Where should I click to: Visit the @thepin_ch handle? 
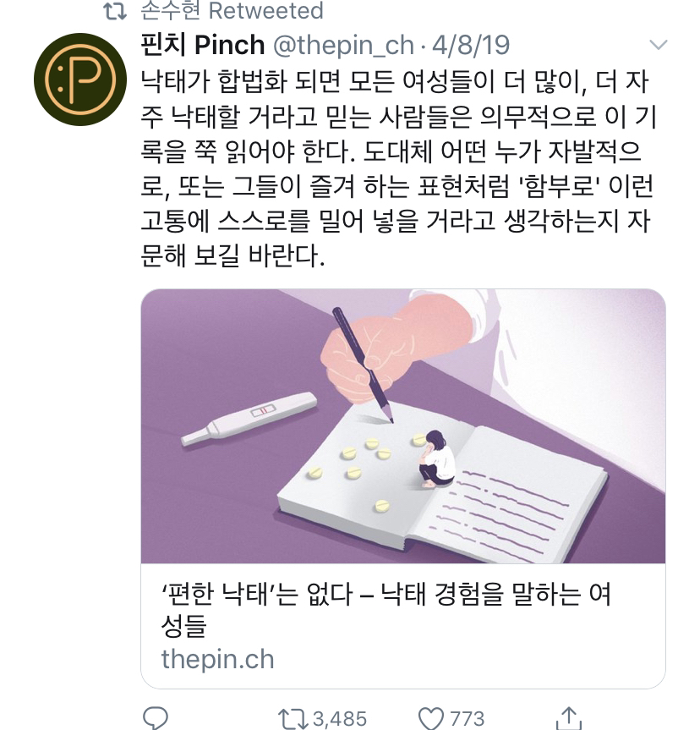click(343, 45)
